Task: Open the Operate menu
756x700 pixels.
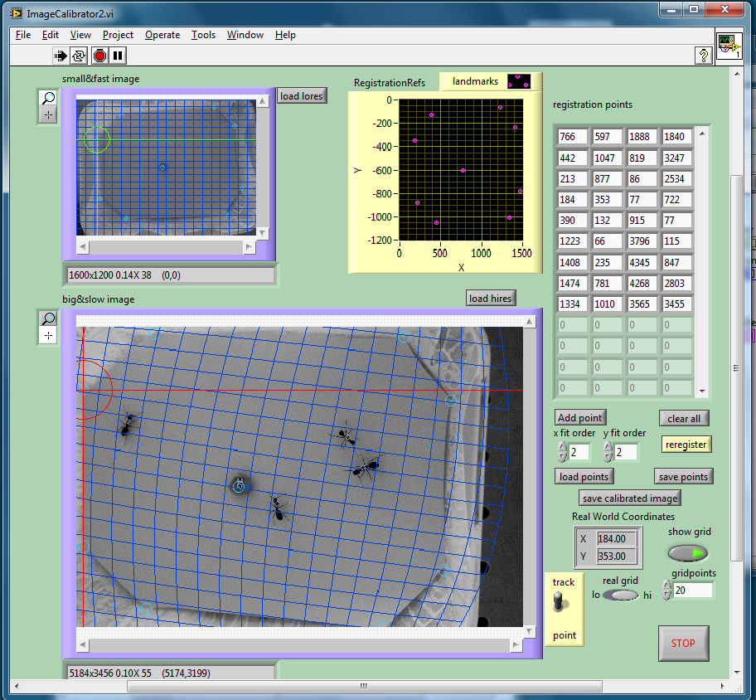Action: tap(162, 35)
